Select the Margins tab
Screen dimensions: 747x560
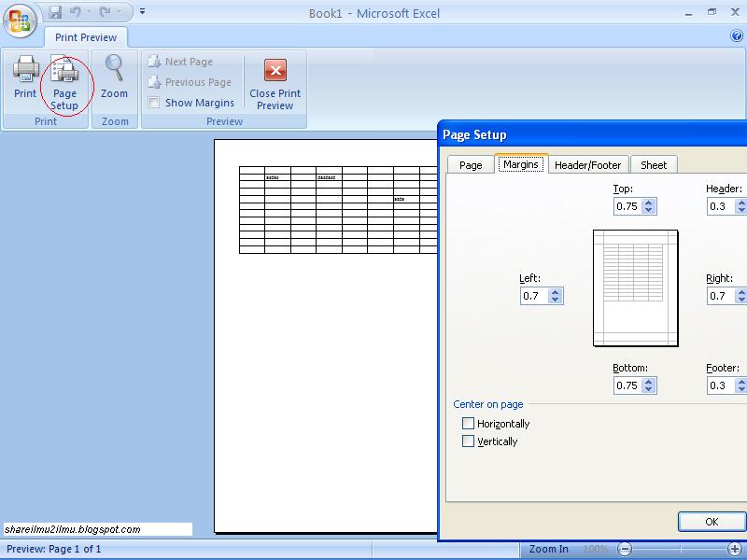(521, 164)
